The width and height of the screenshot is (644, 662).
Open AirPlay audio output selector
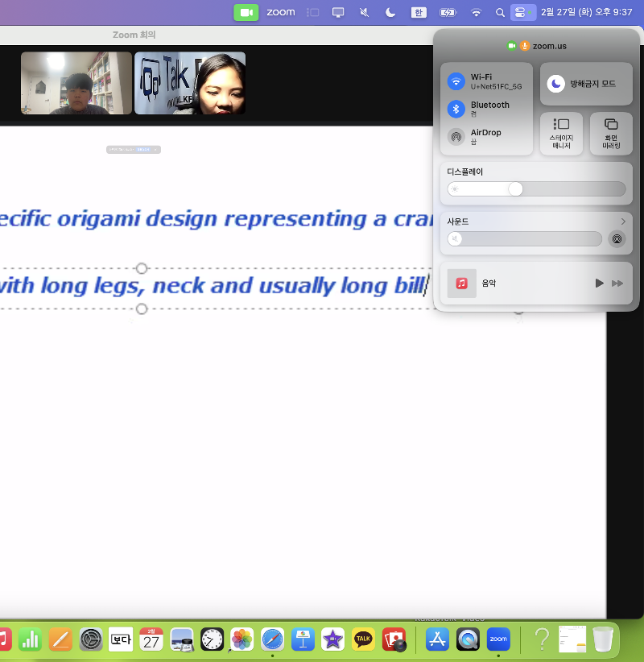click(x=617, y=239)
